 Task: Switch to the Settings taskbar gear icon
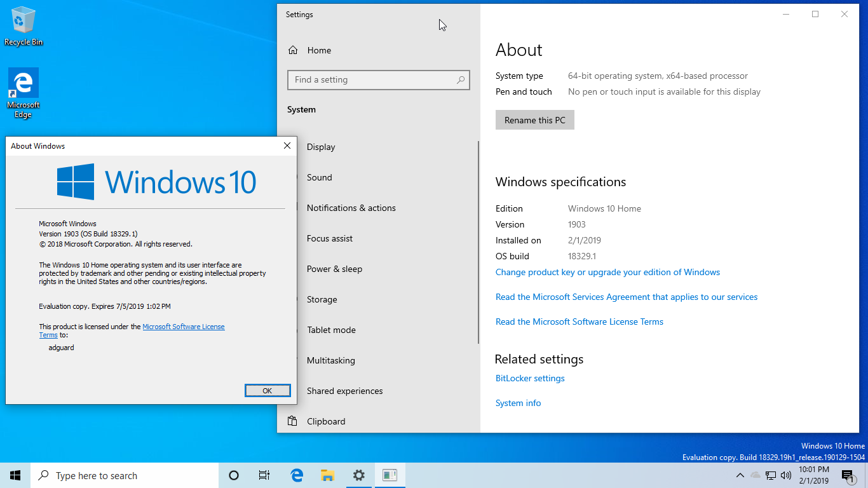(358, 475)
